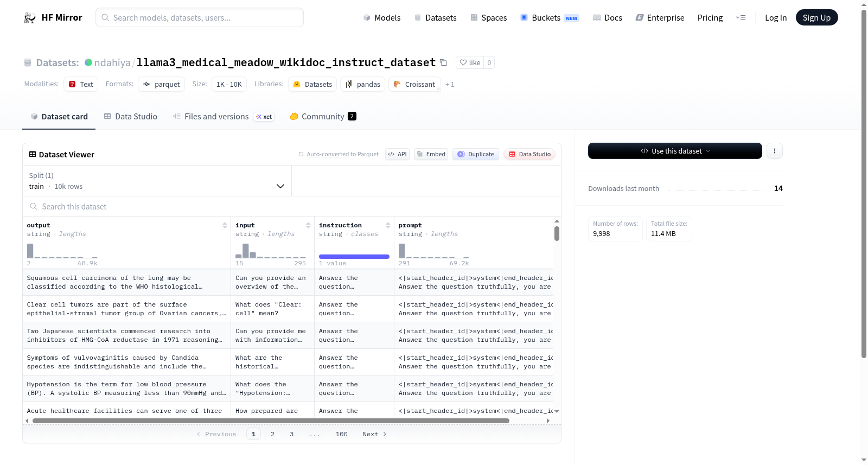Sort the instruction column
Image resolution: width=868 pixels, height=465 pixels.
coord(388,225)
